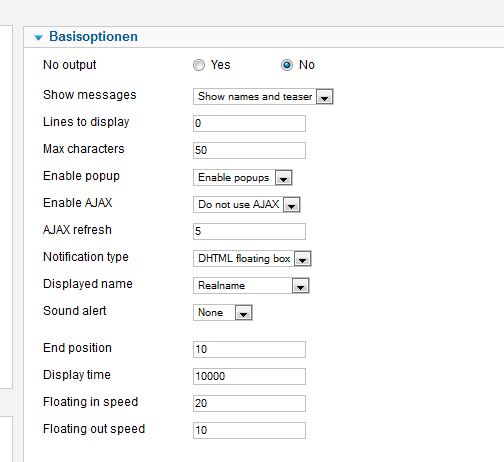
Task: Click the End position input field
Action: [249, 349]
